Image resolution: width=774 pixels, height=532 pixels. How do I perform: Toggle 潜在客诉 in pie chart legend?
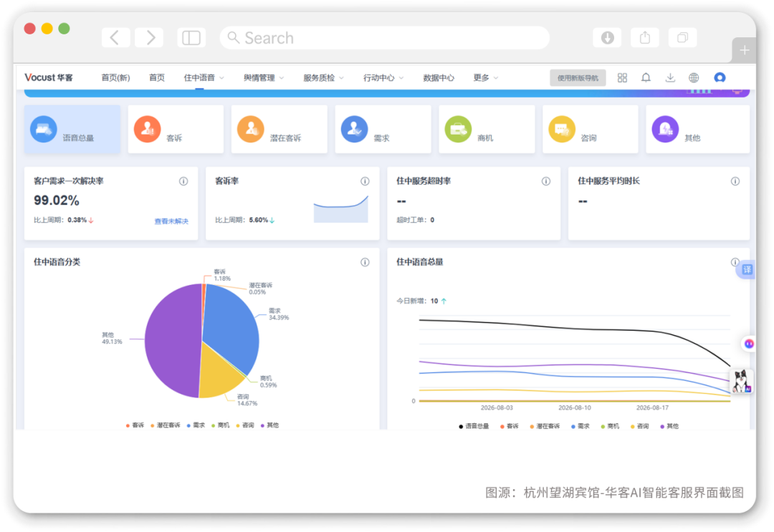166,425
